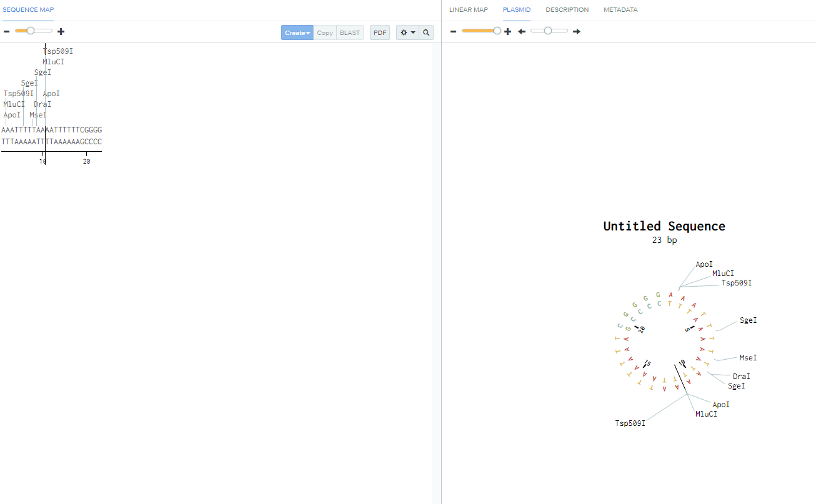Click the position 20 ruler marker
This screenshot has width=816, height=504.
(86, 161)
